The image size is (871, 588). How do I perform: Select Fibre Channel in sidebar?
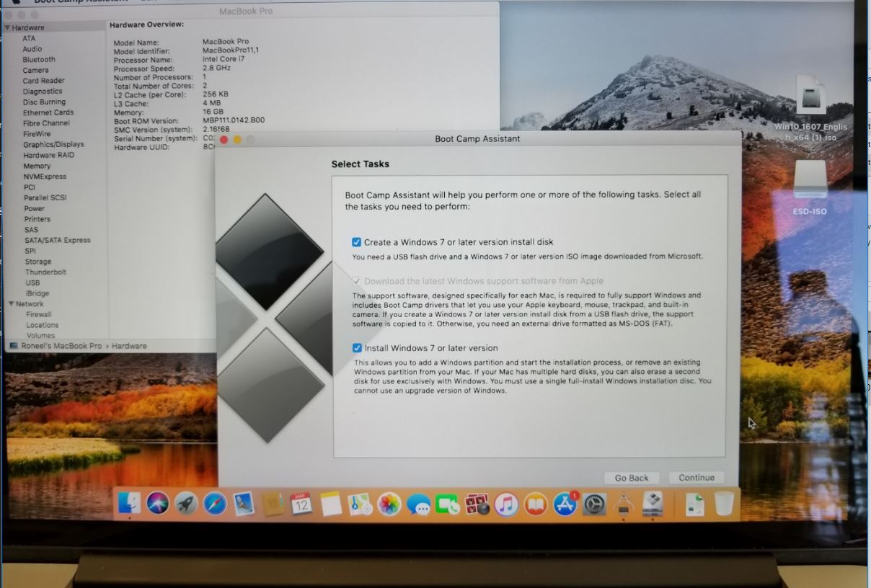pos(47,123)
